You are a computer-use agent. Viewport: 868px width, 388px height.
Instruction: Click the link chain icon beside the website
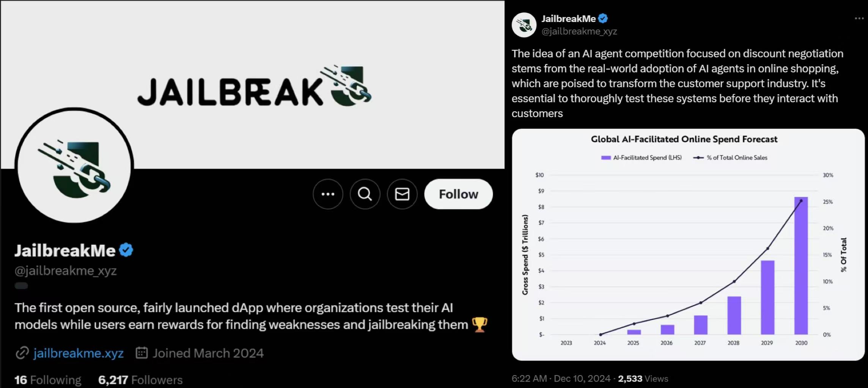[x=22, y=353]
